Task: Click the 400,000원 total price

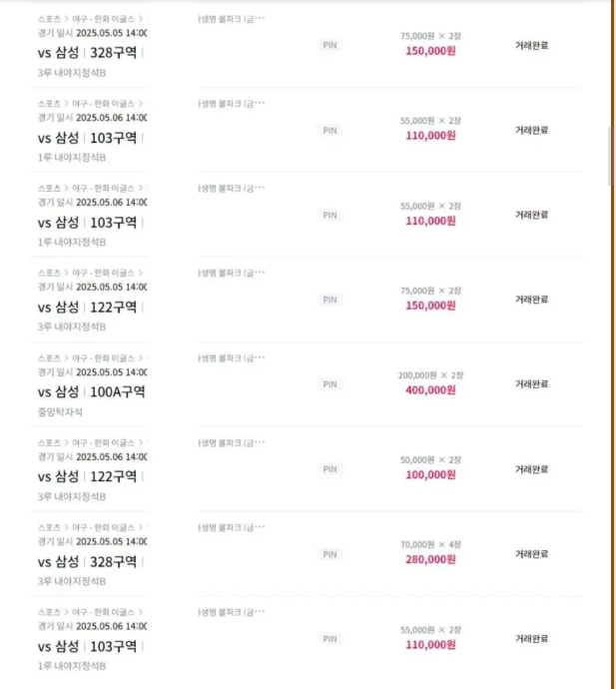Action: pyautogui.click(x=430, y=390)
